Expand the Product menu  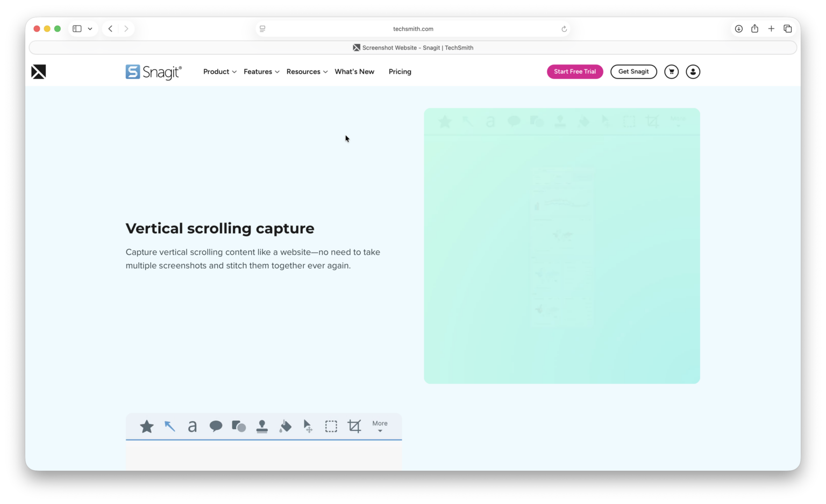tap(220, 71)
